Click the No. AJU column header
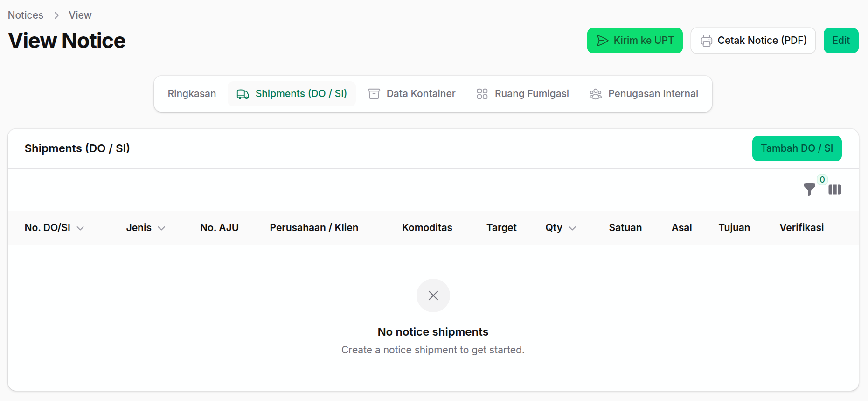 219,228
